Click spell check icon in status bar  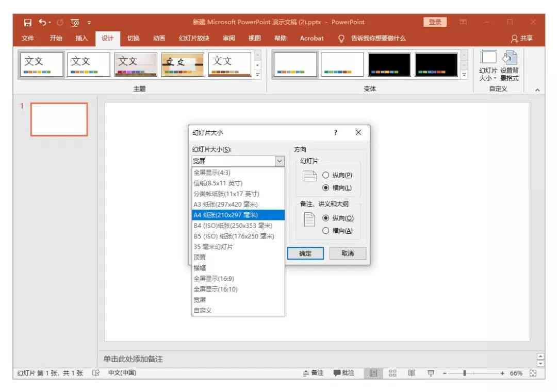tap(95, 373)
